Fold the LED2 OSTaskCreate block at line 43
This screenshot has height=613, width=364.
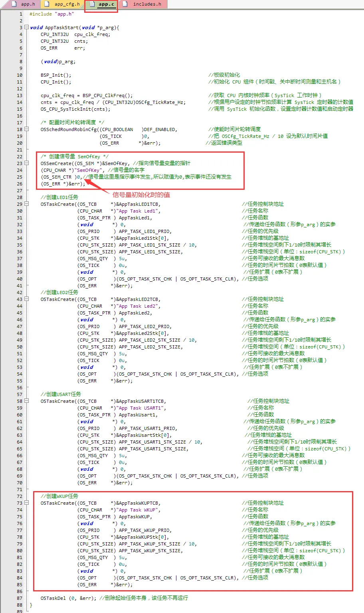point(27,299)
